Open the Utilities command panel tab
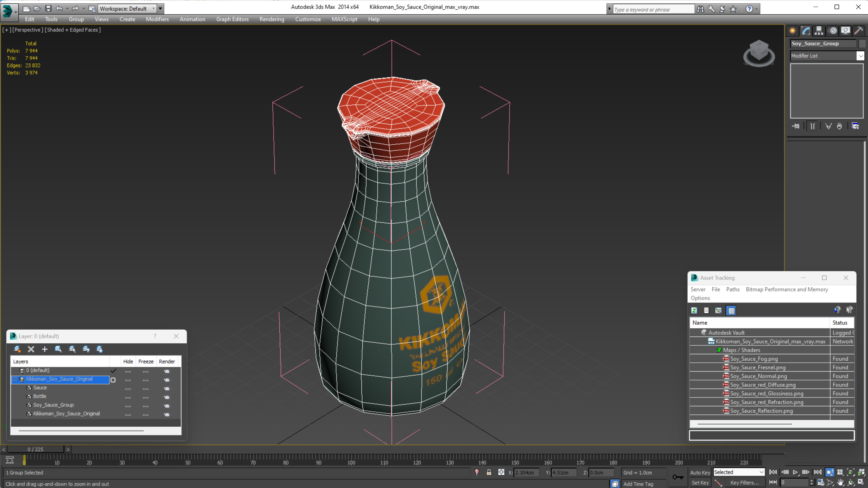This screenshot has height=488, width=868. point(859,31)
